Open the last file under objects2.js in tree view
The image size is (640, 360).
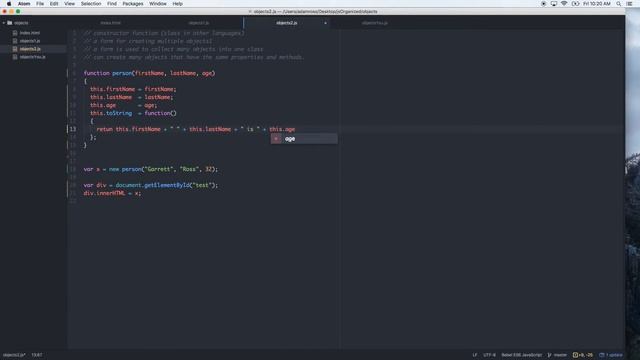coord(33,57)
